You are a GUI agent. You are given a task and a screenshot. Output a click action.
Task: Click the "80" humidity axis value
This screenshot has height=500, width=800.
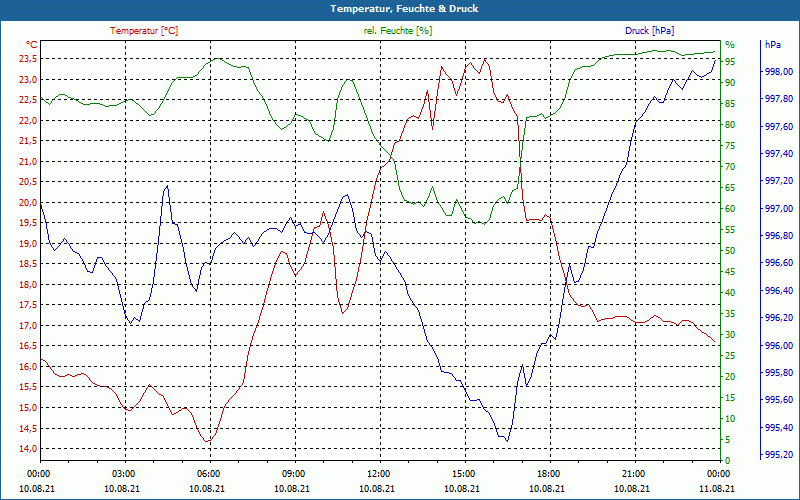click(730, 124)
